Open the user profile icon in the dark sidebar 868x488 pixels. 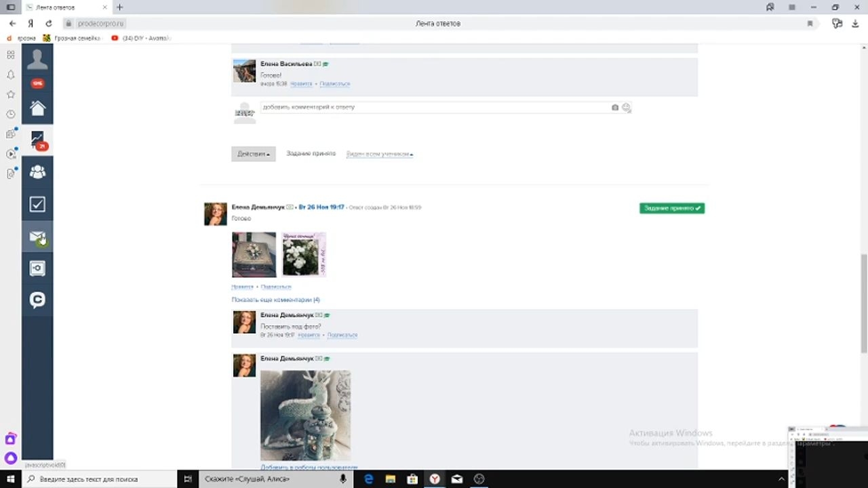[x=37, y=60]
